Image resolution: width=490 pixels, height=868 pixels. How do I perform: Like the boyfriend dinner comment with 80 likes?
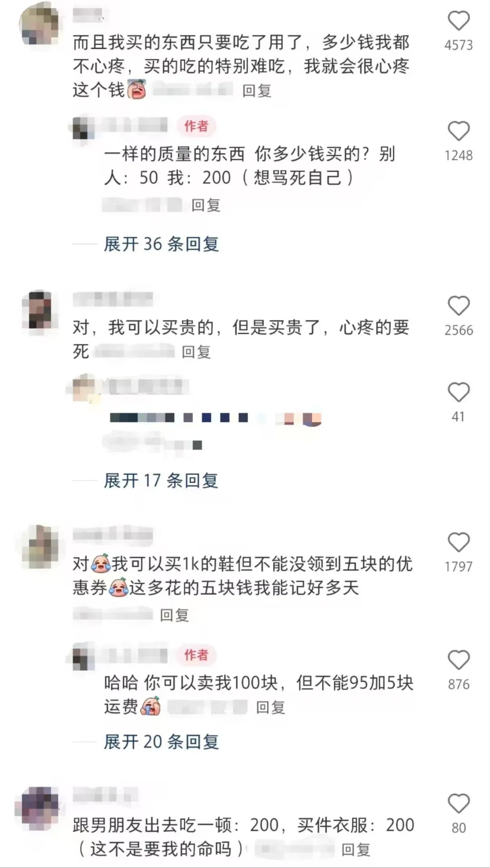458,804
